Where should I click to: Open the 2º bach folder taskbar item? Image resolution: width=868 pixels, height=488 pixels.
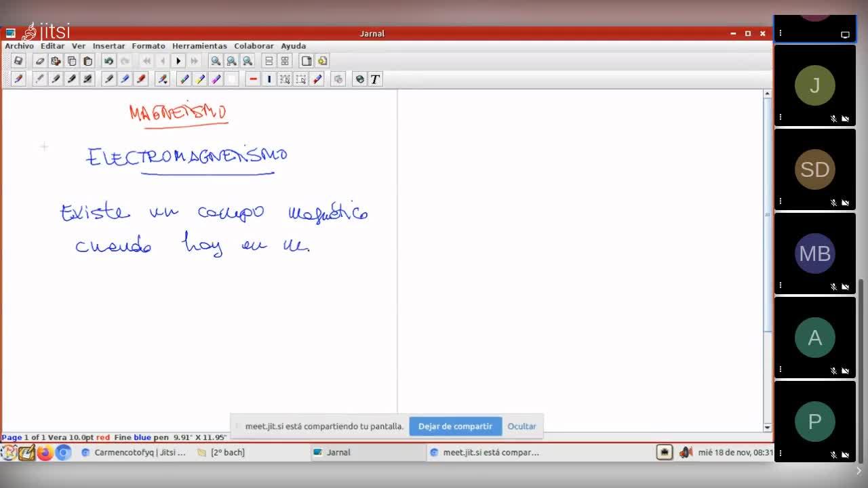(221, 452)
